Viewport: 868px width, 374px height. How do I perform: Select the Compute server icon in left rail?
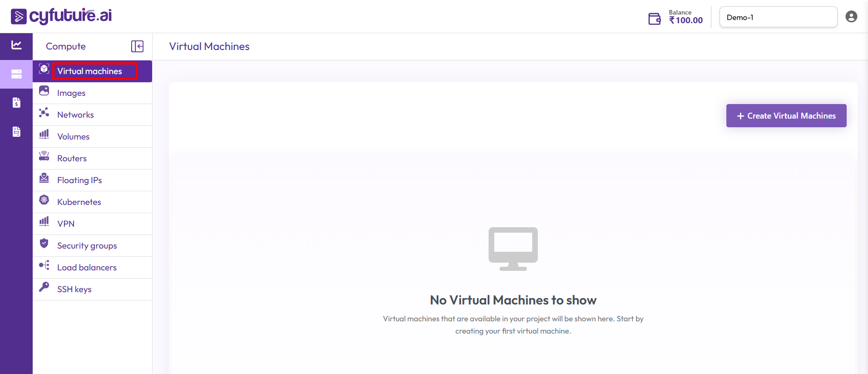point(16,74)
